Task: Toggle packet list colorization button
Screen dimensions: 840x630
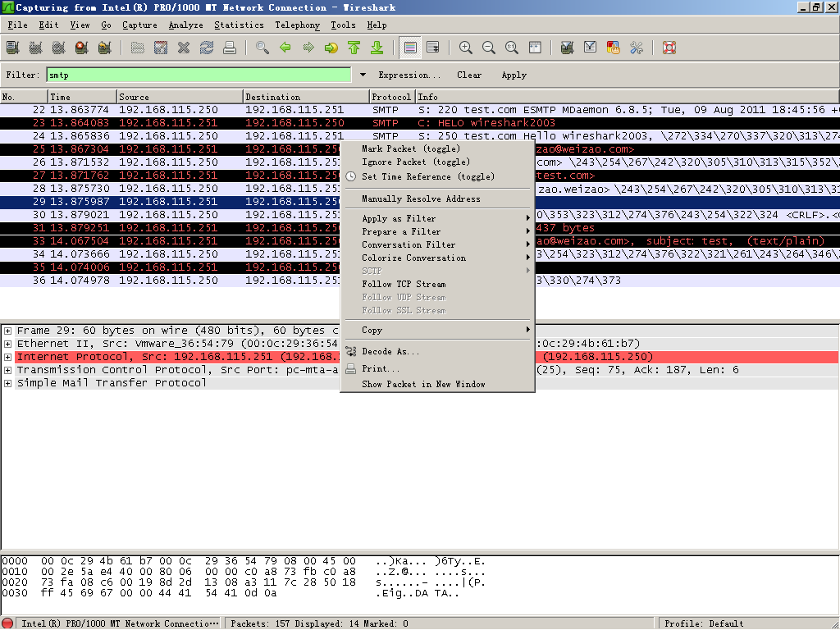Action: 410,48
